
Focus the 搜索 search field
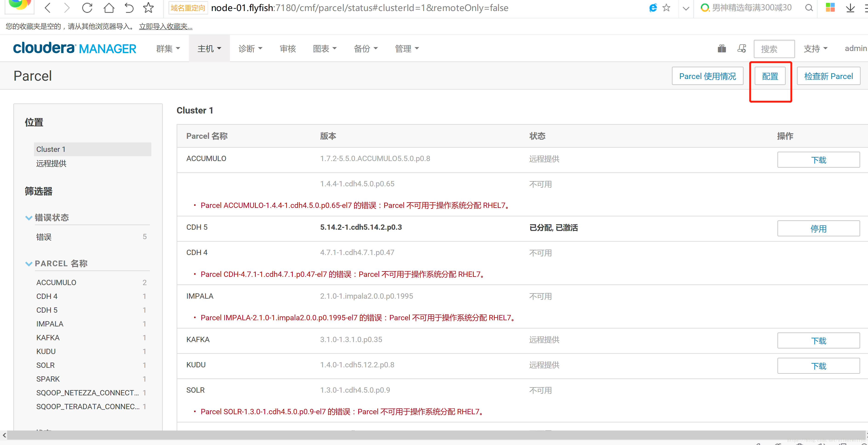click(774, 49)
